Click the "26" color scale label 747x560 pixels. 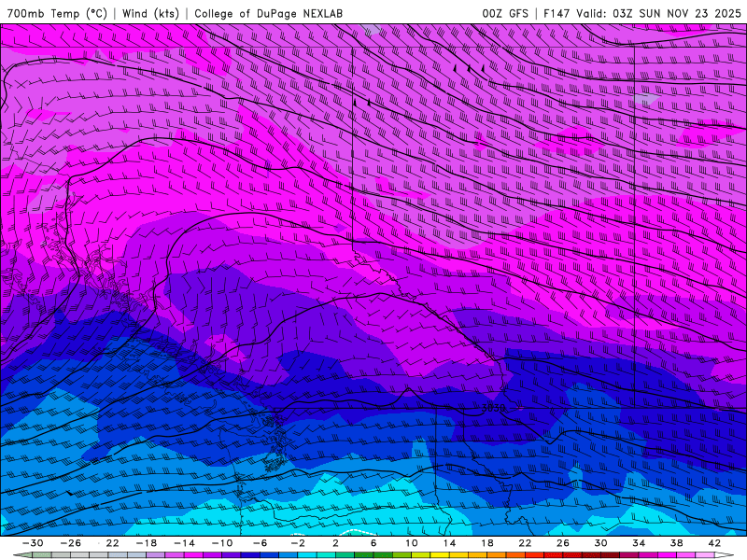563,543
